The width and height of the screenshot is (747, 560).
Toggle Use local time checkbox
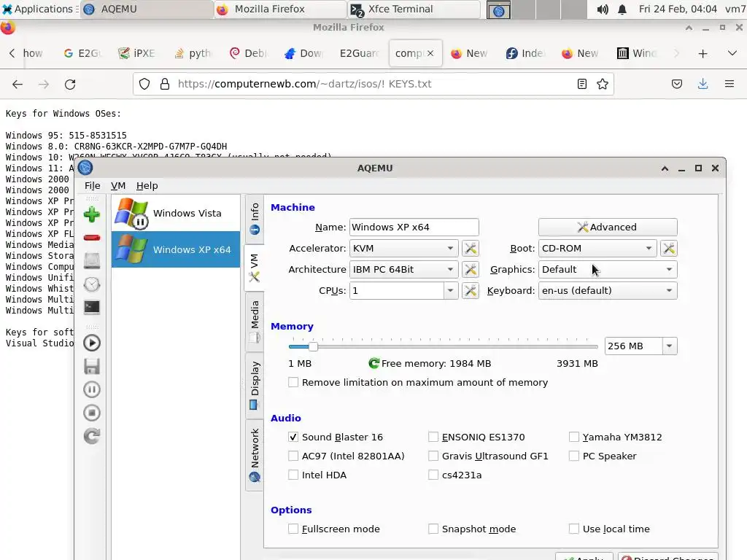(x=574, y=529)
